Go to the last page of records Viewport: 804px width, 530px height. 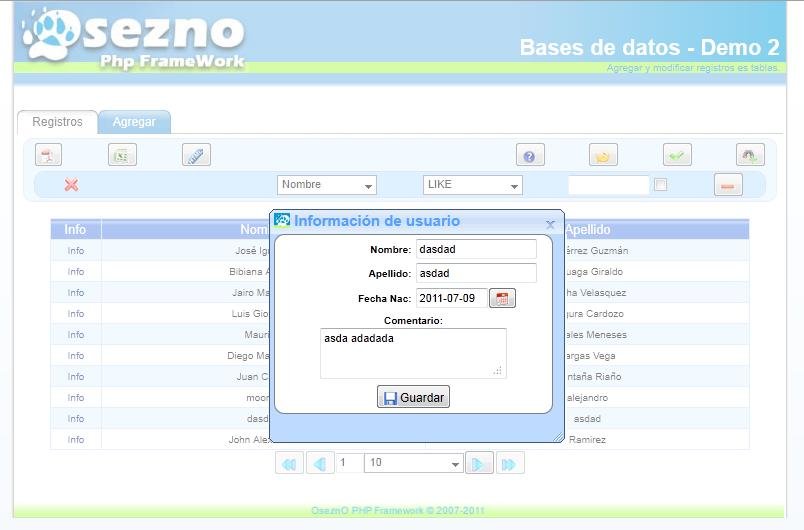[510, 463]
